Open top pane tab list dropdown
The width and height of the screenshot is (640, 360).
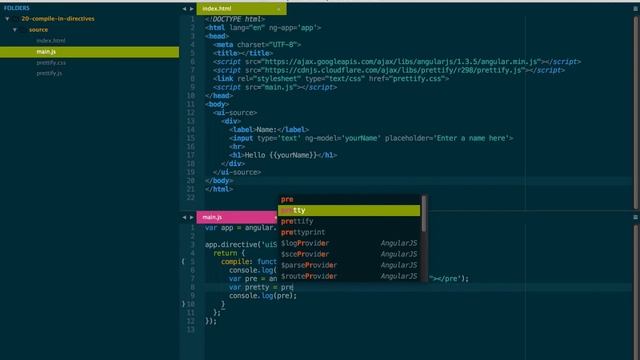point(636,9)
